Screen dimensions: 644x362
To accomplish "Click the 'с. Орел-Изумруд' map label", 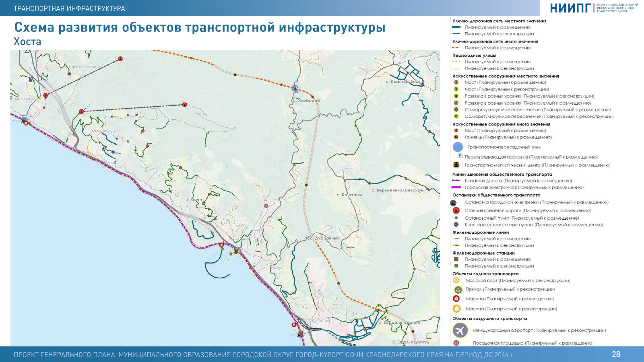I will [x=411, y=342].
